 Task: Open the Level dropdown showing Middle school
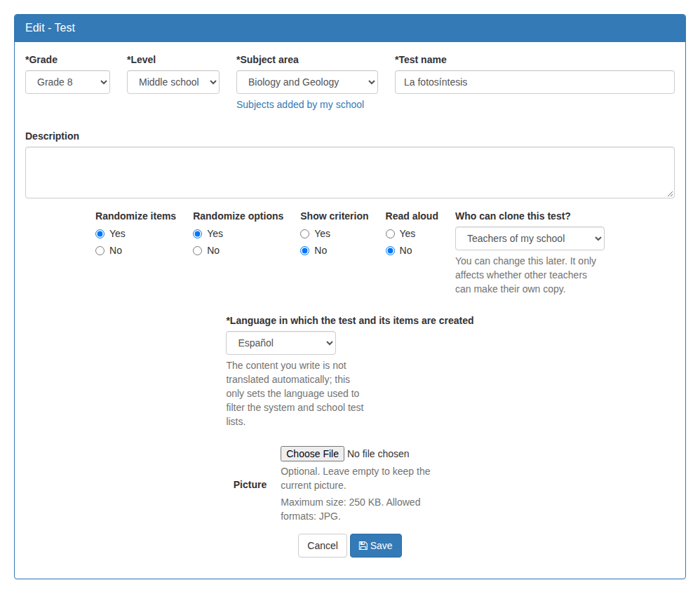point(173,82)
